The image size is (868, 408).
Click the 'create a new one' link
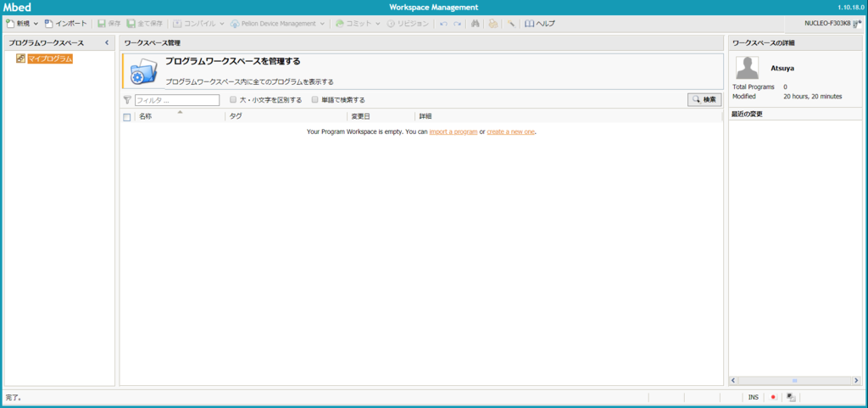511,131
